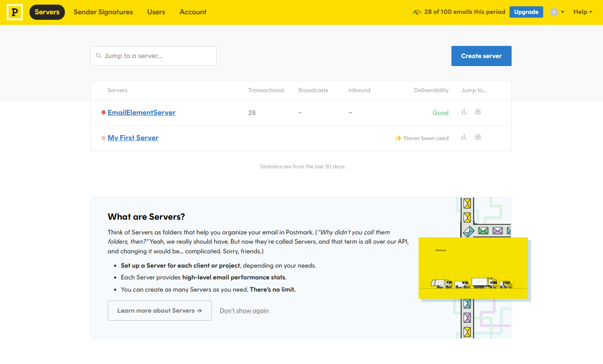Open statistics icon for EmailElementServer
The height and width of the screenshot is (364, 603).
[x=464, y=112]
